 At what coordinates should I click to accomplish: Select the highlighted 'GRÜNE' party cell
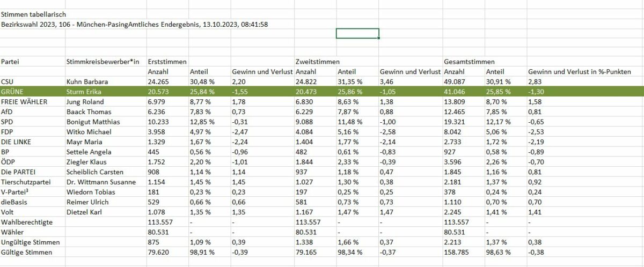click(12, 91)
